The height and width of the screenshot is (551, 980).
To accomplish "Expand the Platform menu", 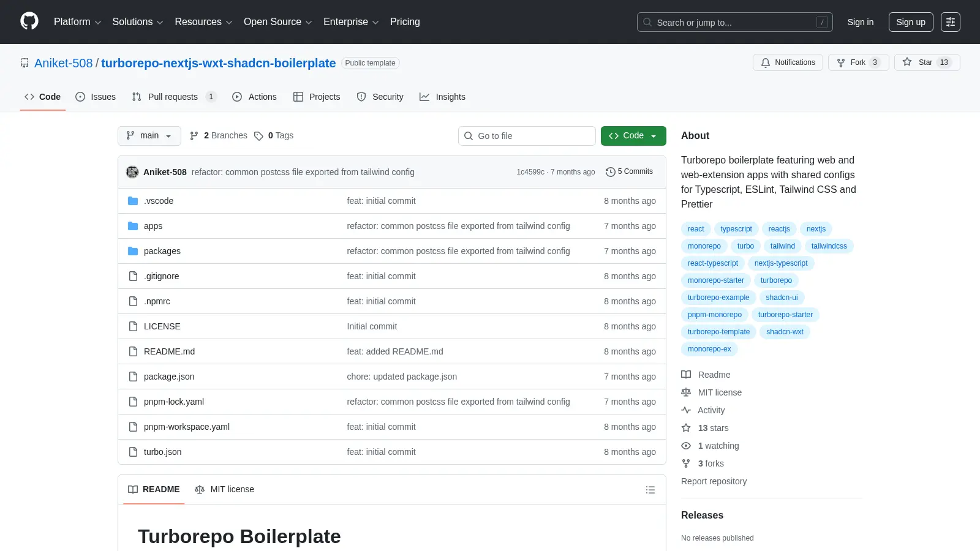I will tap(77, 22).
